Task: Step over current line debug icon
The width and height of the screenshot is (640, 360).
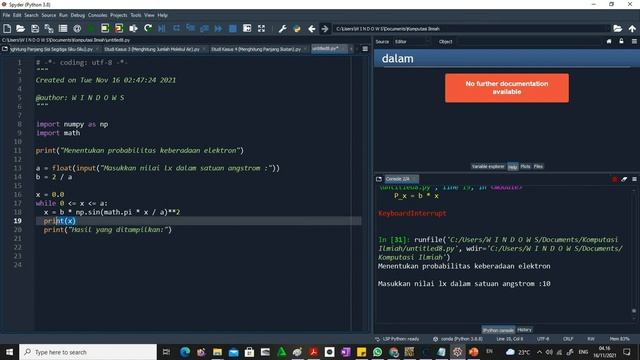Action: [x=176, y=29]
